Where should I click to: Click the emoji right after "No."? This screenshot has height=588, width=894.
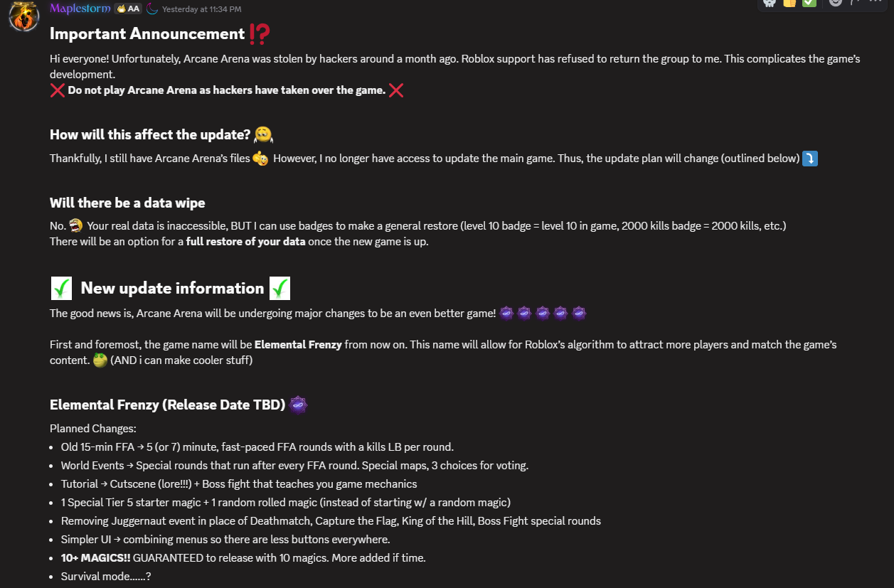[x=77, y=226]
